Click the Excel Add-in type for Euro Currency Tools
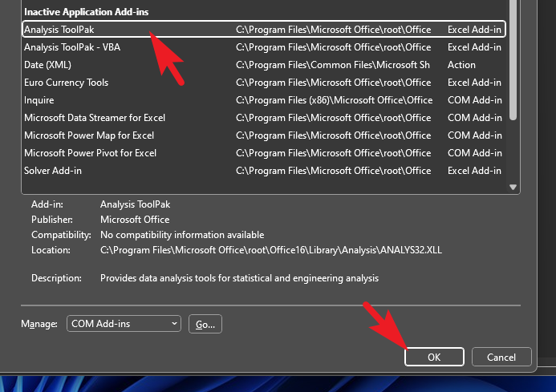556x392 pixels. [x=474, y=83]
